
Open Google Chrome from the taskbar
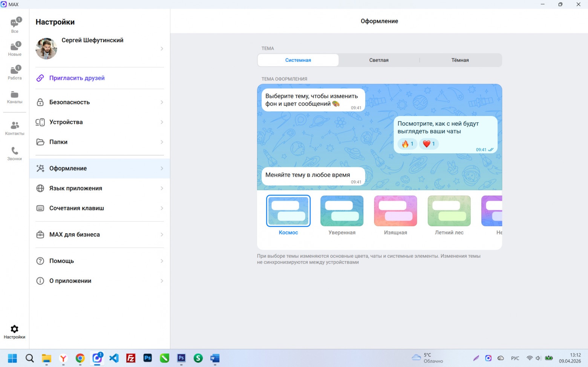tap(80, 358)
